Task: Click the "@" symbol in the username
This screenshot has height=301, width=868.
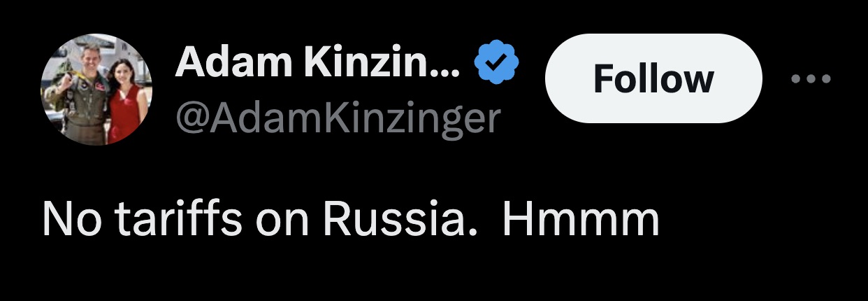Action: point(190,119)
